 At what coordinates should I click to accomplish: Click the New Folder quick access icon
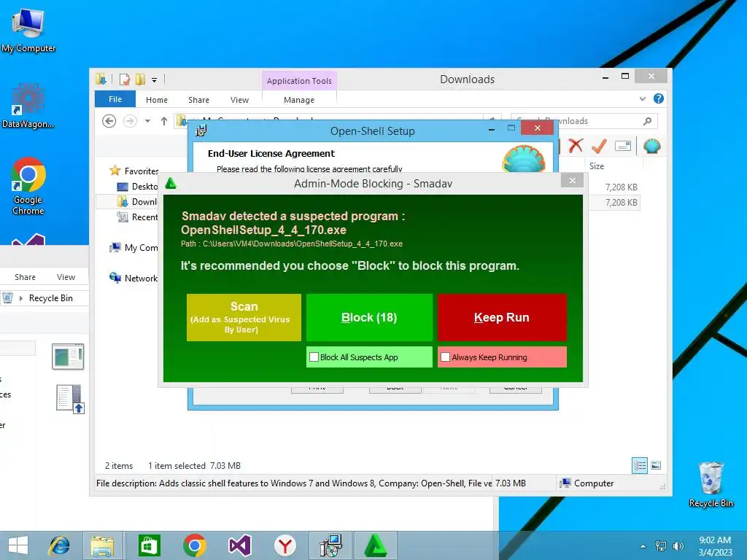click(140, 79)
